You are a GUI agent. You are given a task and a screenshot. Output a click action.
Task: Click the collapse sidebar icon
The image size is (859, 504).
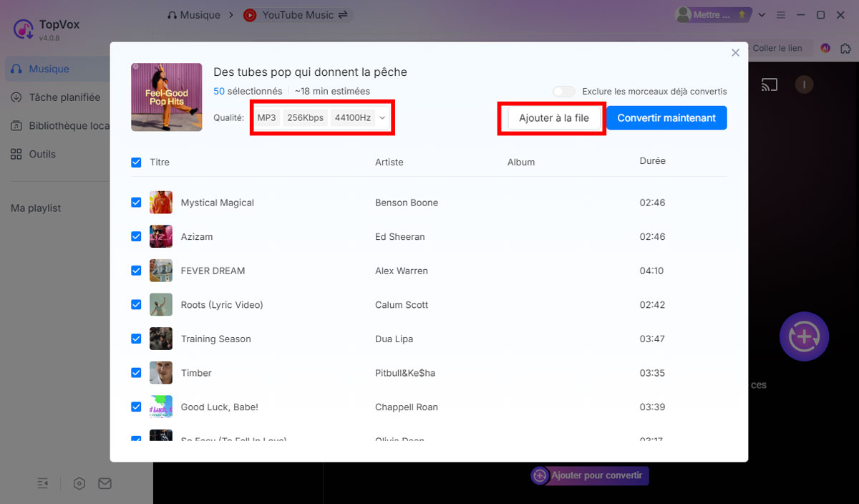(43, 484)
